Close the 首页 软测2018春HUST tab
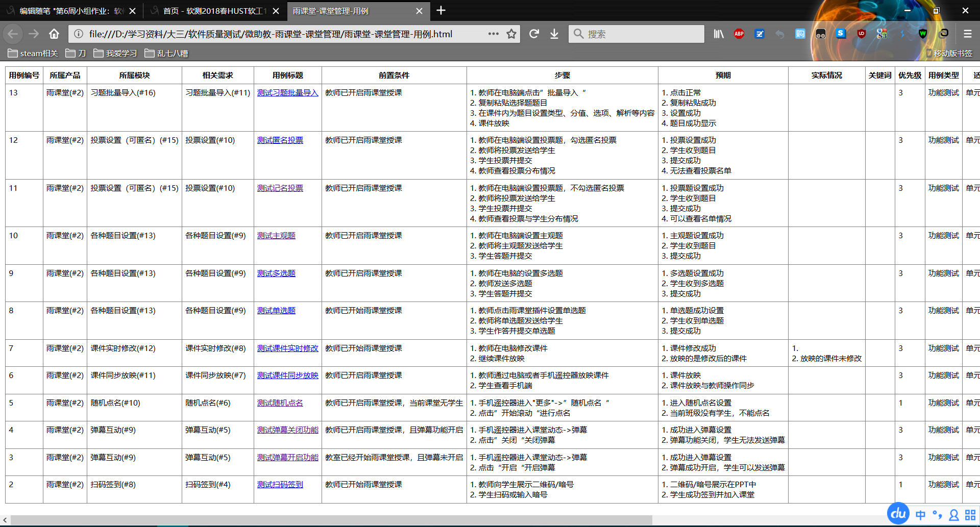980x527 pixels. click(276, 11)
